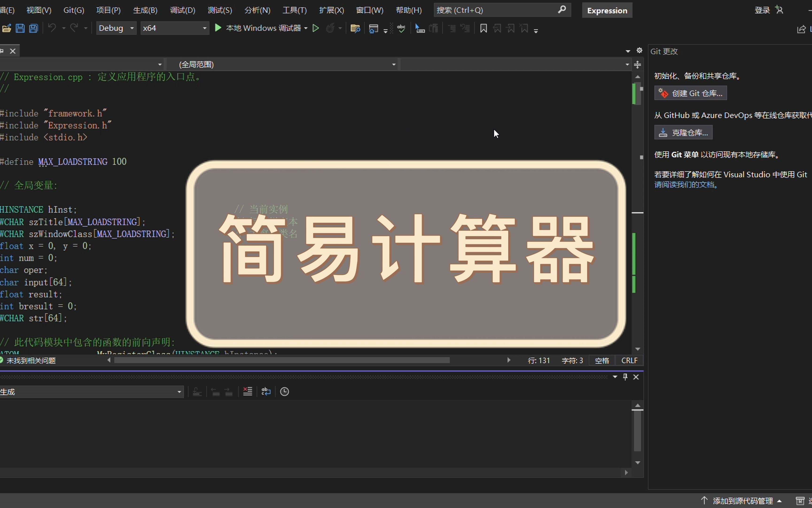Start without debugging using the outlined play icon

[316, 28]
